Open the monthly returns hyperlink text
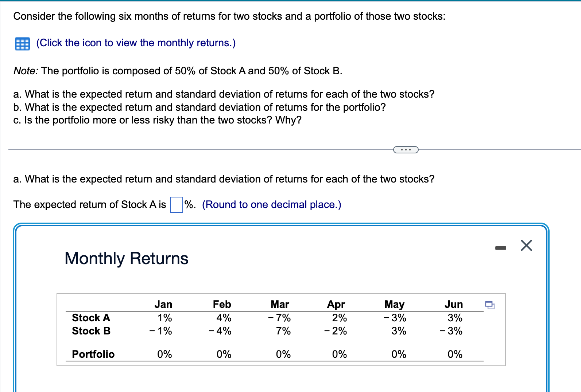 pyautogui.click(x=135, y=43)
